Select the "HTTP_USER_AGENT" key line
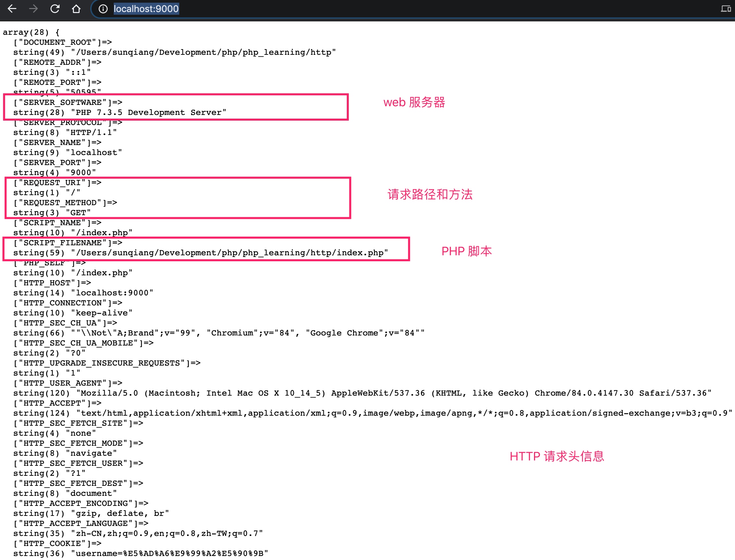This screenshot has width=735, height=560. (68, 383)
